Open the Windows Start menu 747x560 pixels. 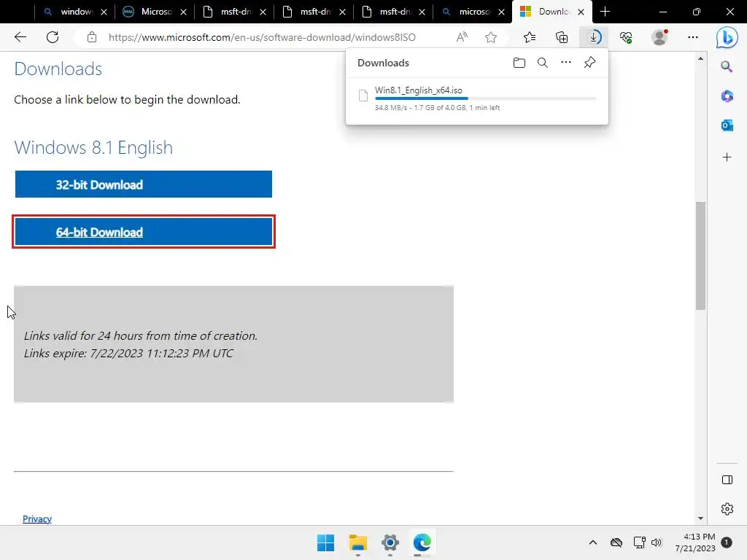click(326, 542)
